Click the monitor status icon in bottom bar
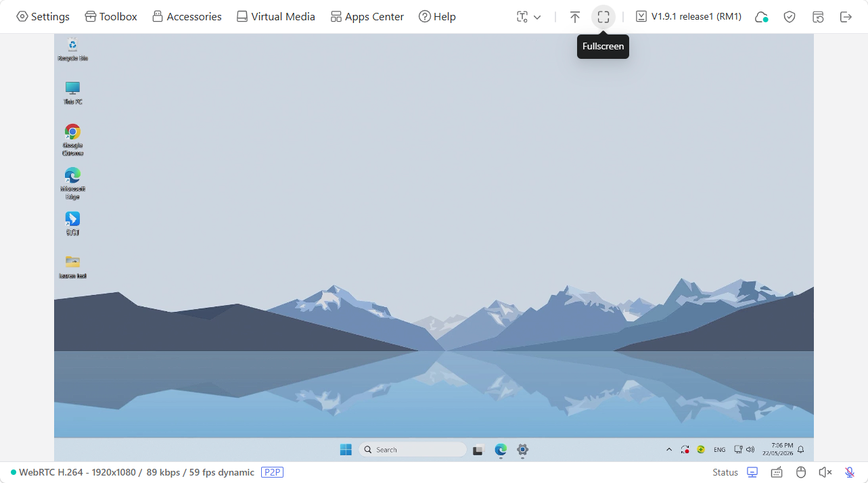This screenshot has height=483, width=868. [x=752, y=472]
